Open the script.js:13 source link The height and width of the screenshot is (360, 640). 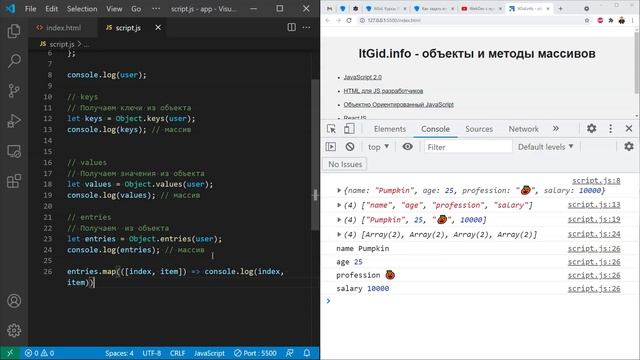point(594,205)
